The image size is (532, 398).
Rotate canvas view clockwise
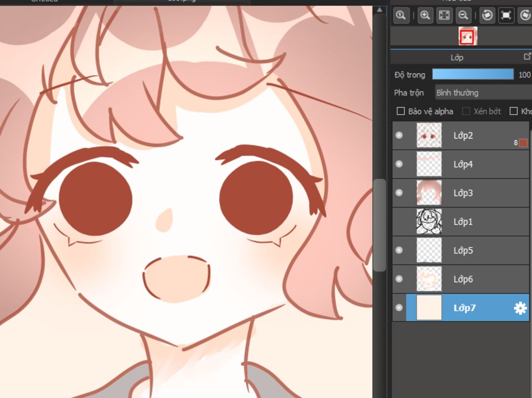(x=525, y=15)
